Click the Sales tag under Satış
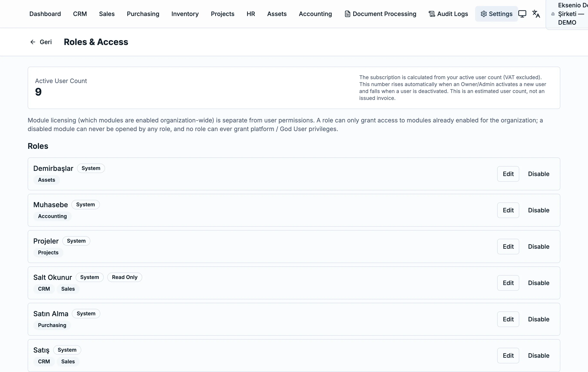 [68, 362]
